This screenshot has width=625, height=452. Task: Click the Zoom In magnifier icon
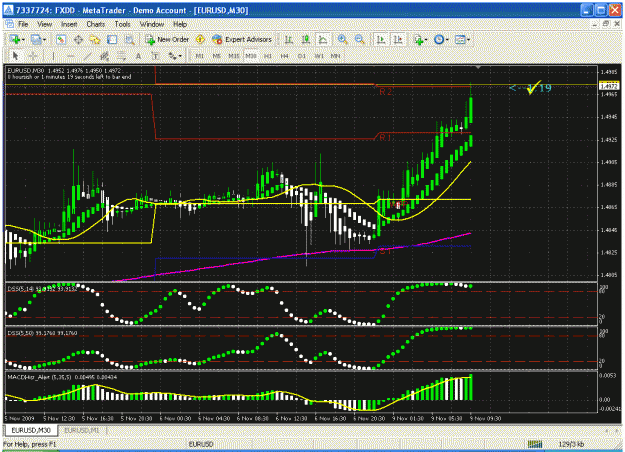342,39
